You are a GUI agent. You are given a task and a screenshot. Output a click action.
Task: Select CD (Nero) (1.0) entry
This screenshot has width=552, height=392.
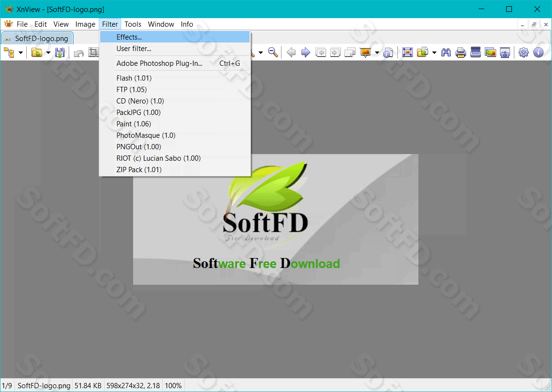click(x=175, y=101)
